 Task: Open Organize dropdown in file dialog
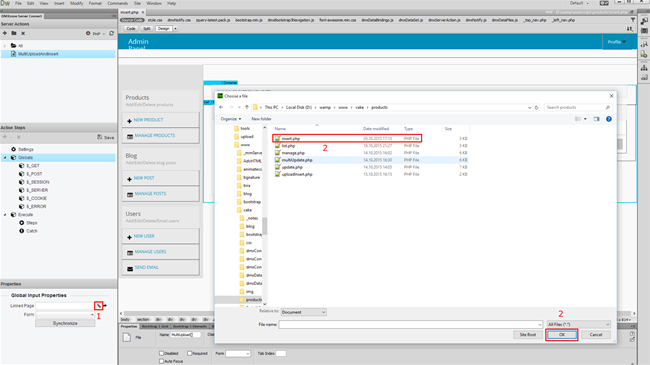230,119
